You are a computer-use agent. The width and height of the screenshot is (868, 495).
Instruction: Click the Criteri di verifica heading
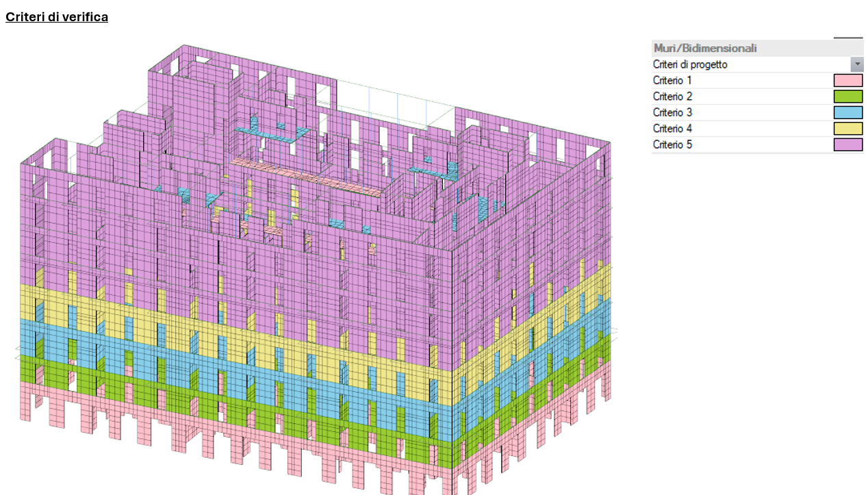click(x=57, y=17)
